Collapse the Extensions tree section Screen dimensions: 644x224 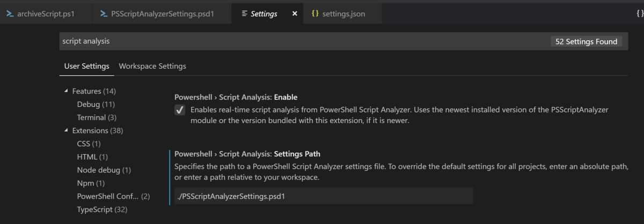[x=67, y=131]
